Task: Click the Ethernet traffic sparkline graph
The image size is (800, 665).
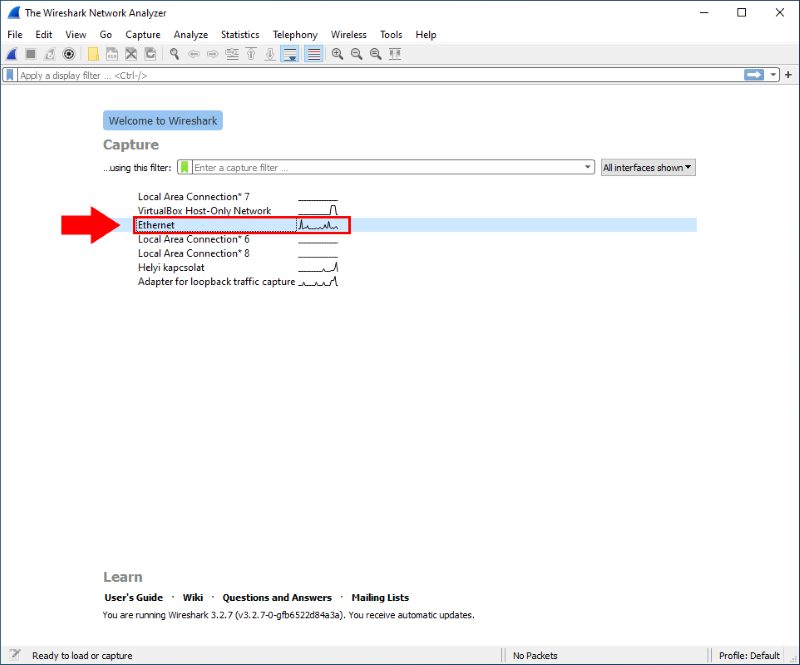Action: click(x=318, y=225)
